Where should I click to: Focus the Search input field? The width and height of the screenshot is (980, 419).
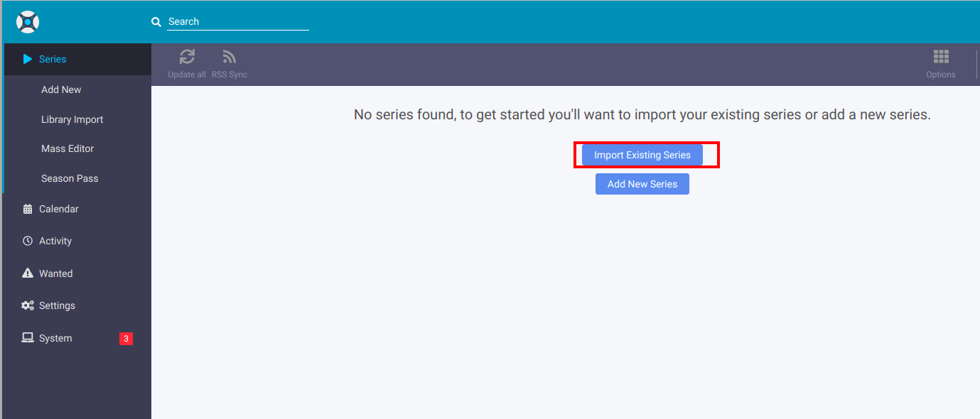[237, 22]
